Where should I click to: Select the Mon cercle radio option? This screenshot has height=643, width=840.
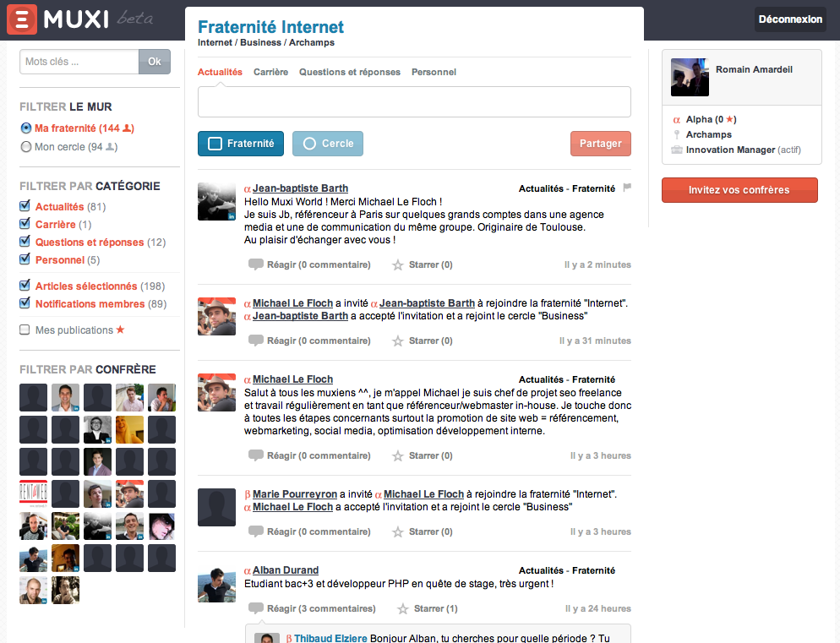tap(25, 147)
